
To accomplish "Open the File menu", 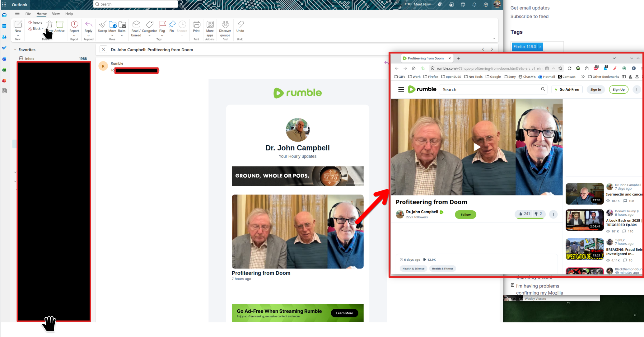I will coord(28,14).
